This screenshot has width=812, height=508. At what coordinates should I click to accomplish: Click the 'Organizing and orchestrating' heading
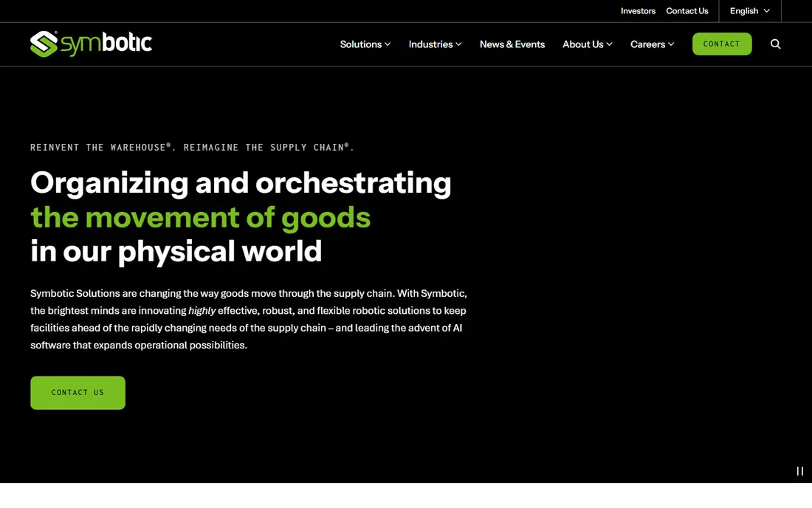tap(241, 183)
